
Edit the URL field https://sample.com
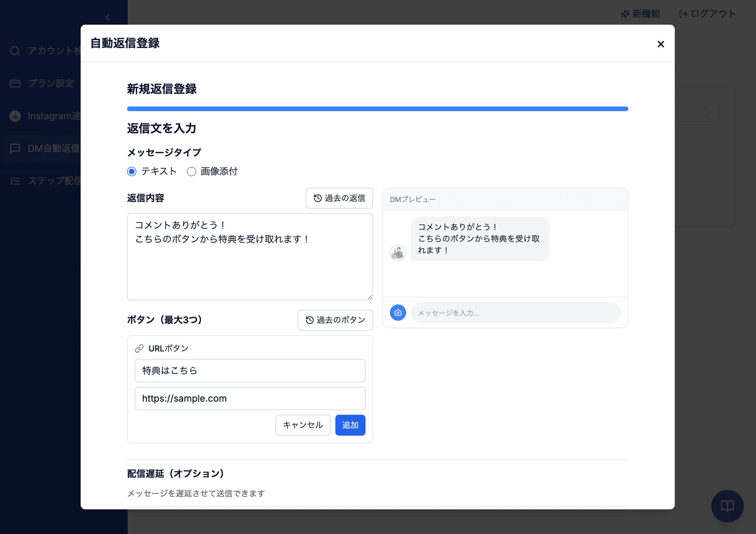pos(250,398)
